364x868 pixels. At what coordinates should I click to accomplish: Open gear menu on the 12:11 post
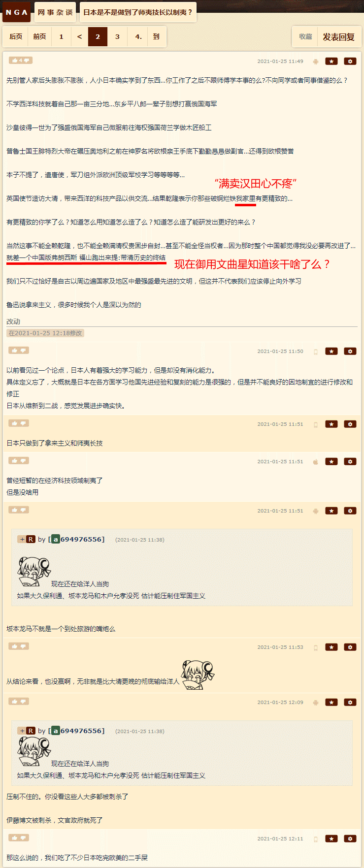coord(350,838)
